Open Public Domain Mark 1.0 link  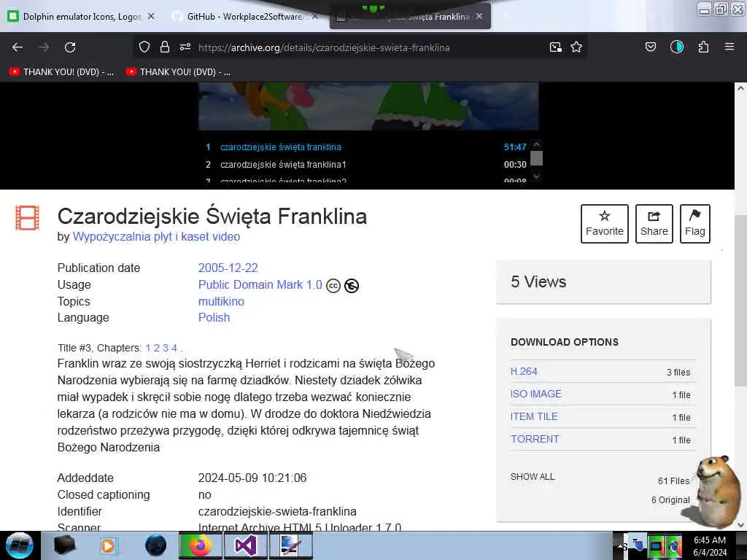tap(260, 285)
